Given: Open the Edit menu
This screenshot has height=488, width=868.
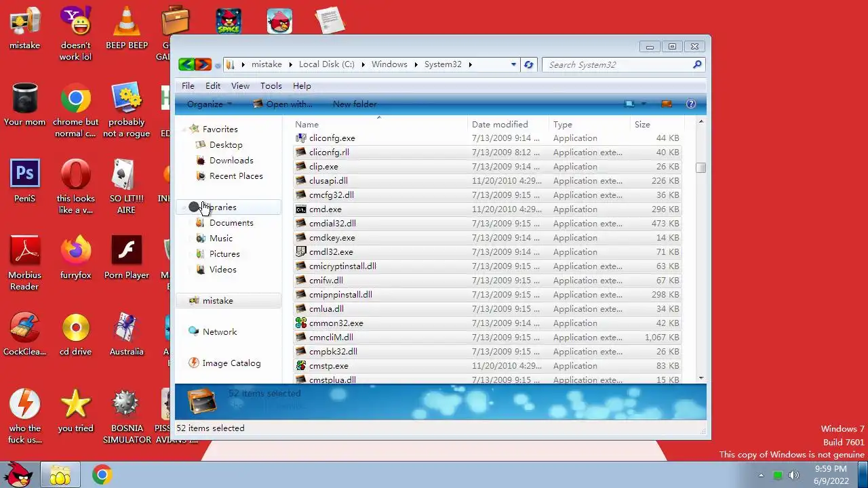Looking at the screenshot, I should coord(213,86).
